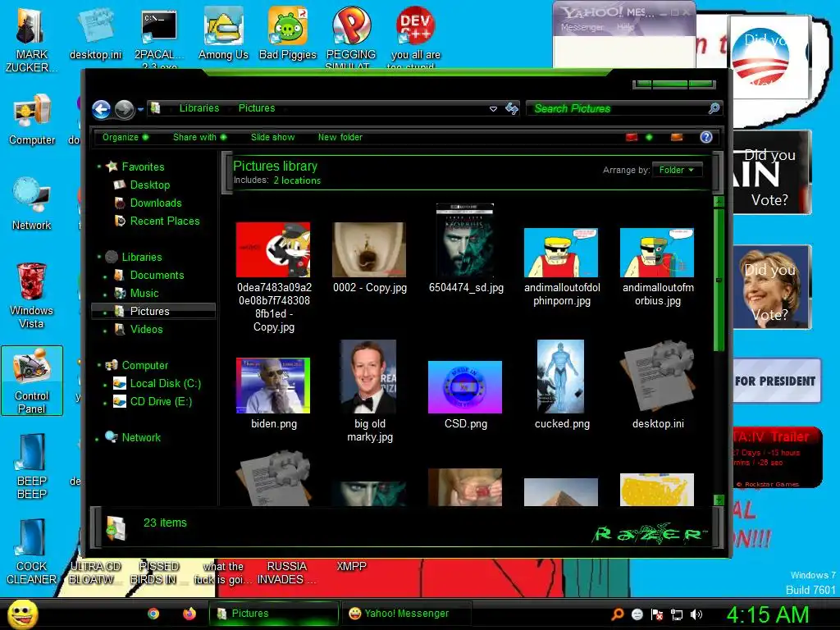840x630 pixels.
Task: Select Pictures in the address breadcrumb
Action: coord(257,108)
